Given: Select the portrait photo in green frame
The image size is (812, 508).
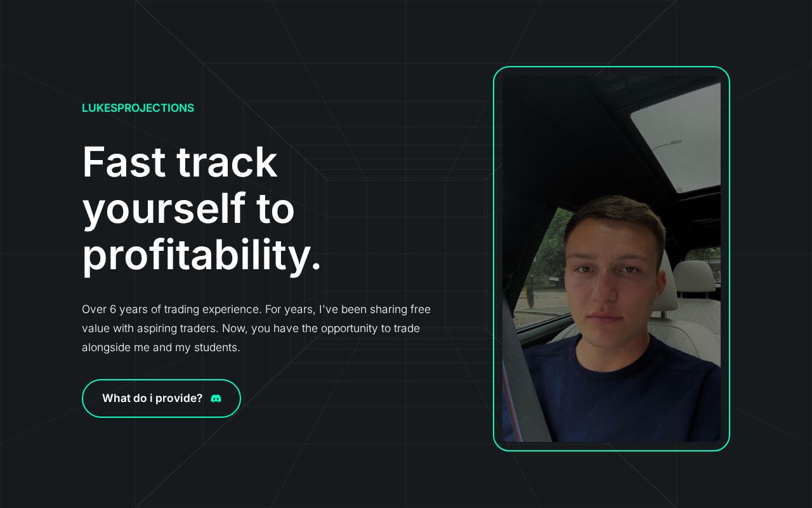Looking at the screenshot, I should (x=612, y=258).
